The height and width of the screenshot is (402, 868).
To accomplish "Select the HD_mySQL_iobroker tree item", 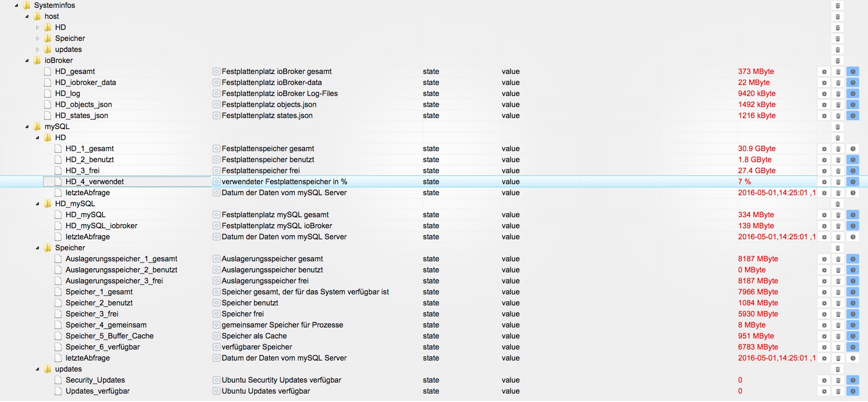I will coord(101,226).
